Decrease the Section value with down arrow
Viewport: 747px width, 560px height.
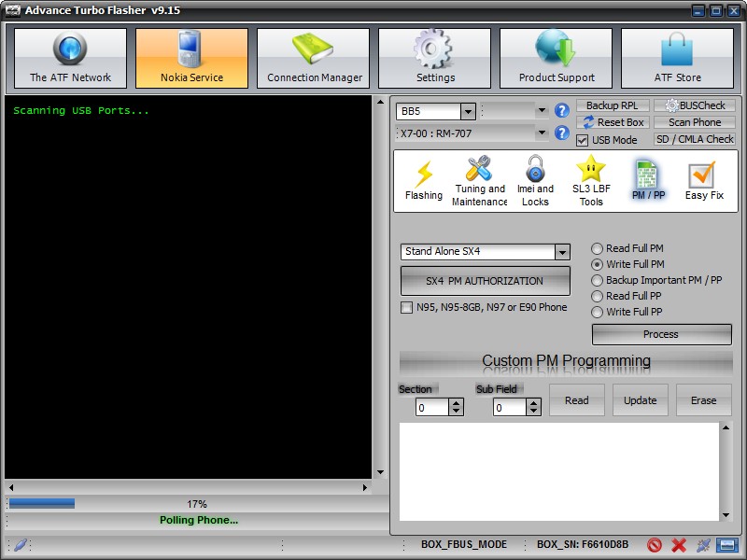tap(456, 412)
